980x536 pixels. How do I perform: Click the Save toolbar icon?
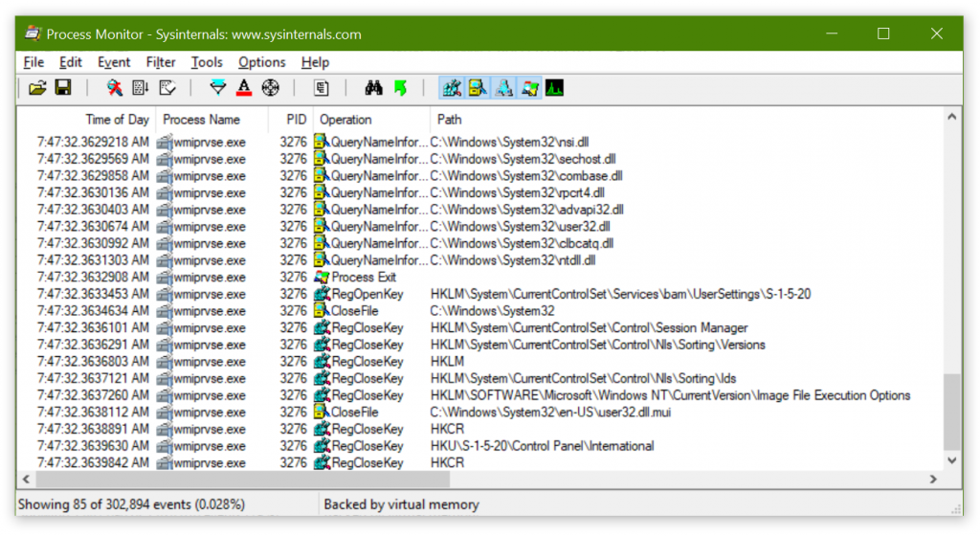63,88
